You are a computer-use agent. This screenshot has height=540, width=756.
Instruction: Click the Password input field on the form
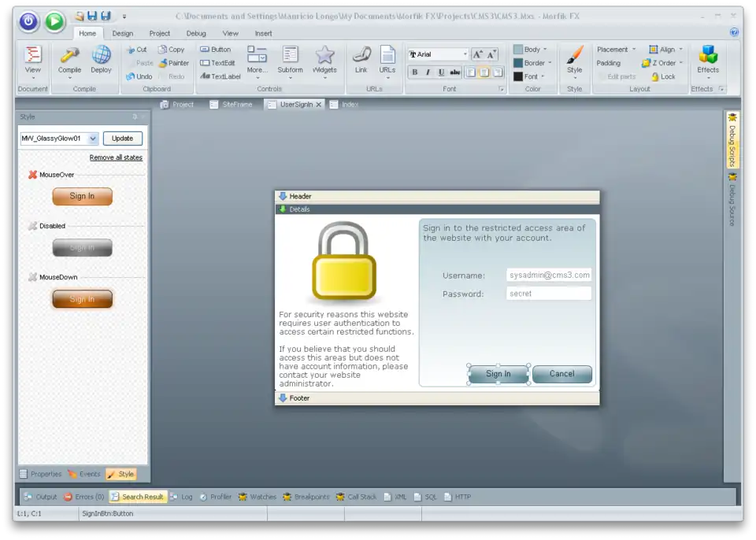pyautogui.click(x=548, y=293)
